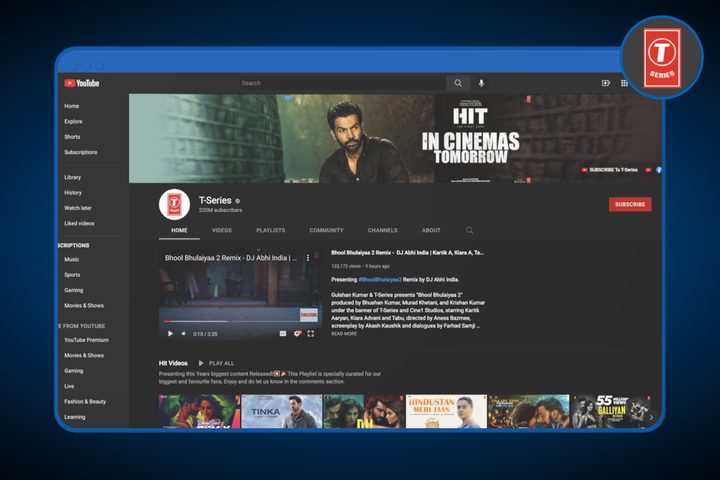This screenshot has height=480, width=720.
Task: Open the Channels tab
Action: coord(382,230)
